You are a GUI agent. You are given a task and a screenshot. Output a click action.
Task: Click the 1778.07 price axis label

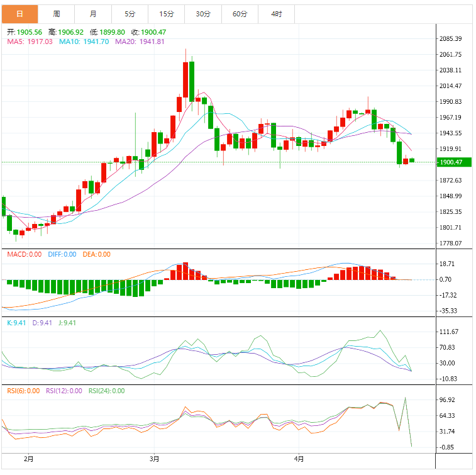pyautogui.click(x=450, y=243)
